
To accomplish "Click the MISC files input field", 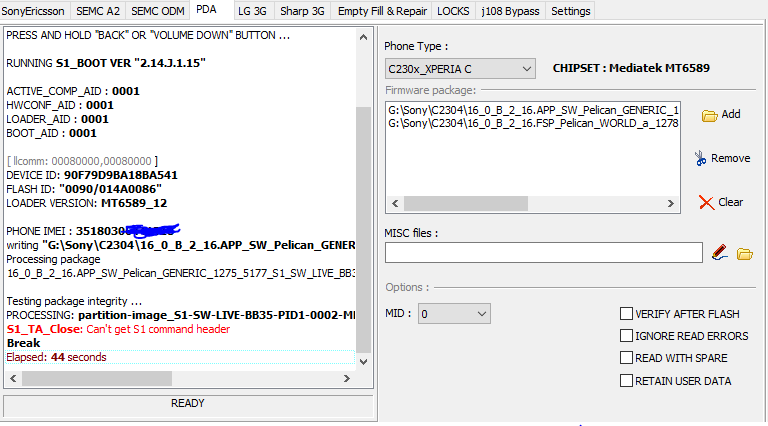I will click(x=544, y=253).
